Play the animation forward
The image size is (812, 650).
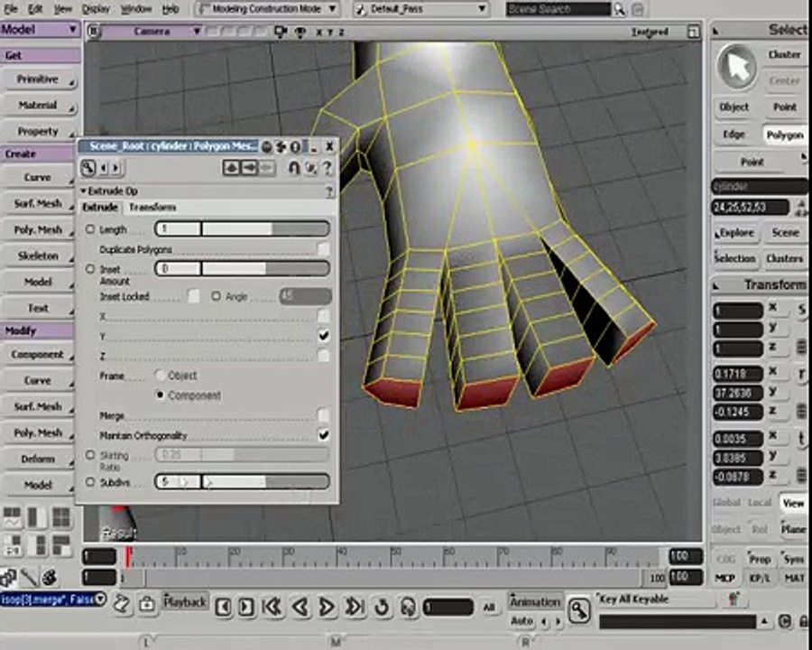(x=327, y=607)
